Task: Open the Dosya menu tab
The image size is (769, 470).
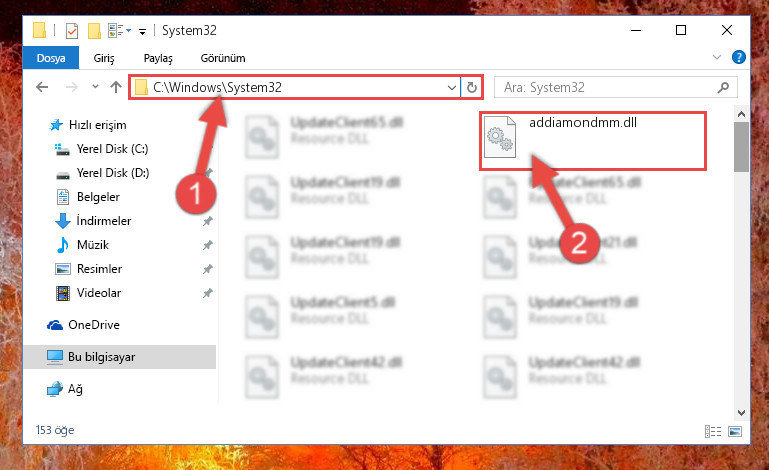Action: pos(51,58)
